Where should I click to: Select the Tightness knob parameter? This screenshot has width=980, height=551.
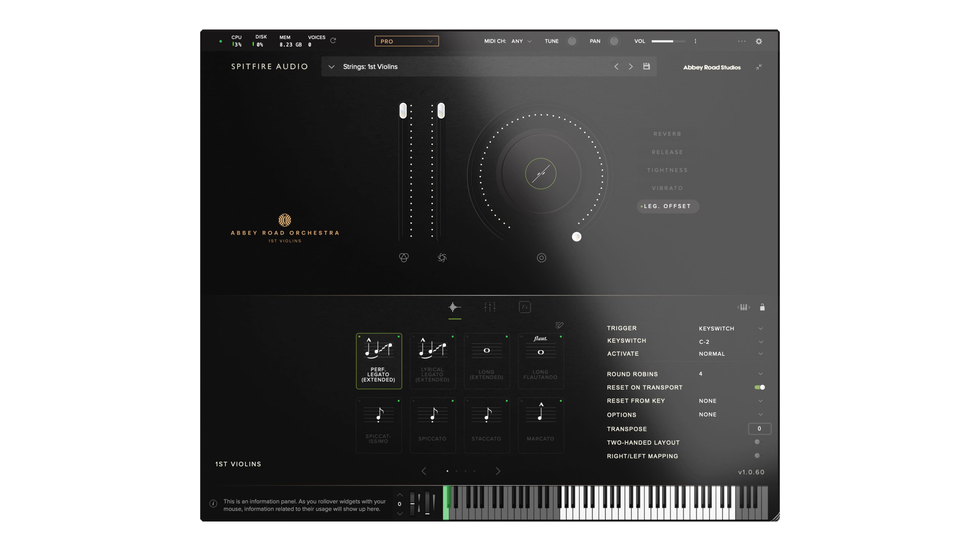click(x=667, y=170)
